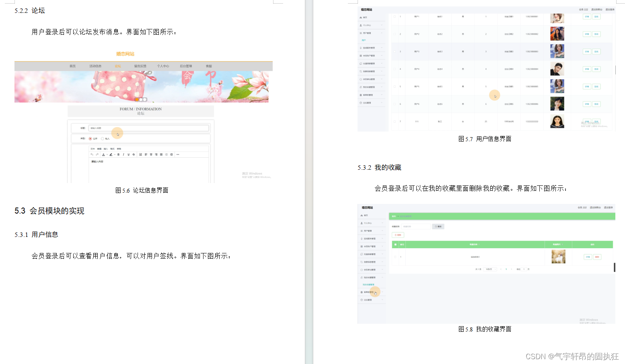Select the 私人 radio button in forum form

pyautogui.click(x=103, y=139)
